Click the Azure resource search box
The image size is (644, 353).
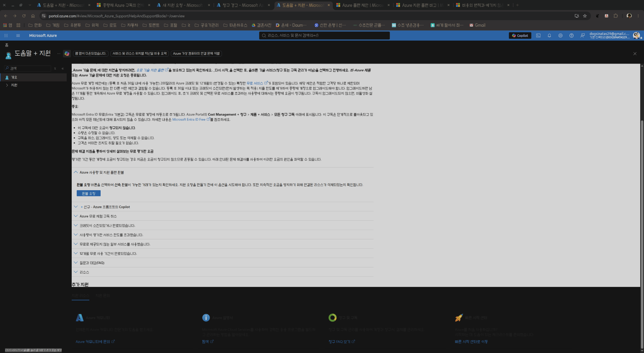(324, 36)
